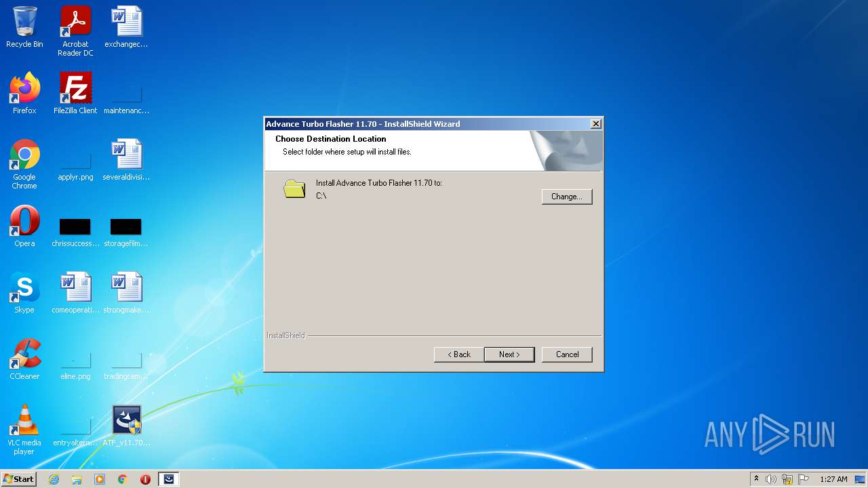
Task: Open Windows Explorer from taskbar
Action: pos(77,479)
